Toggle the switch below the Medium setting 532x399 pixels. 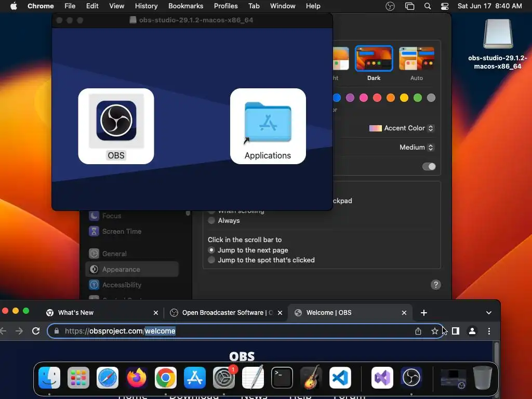pyautogui.click(x=429, y=167)
